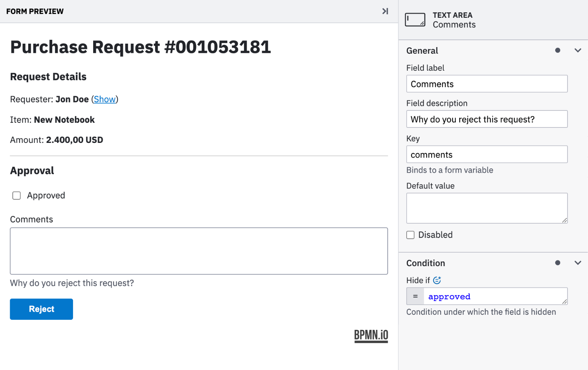Screen dimensions: 588x370
Task: Enable the Disabled checkbox
Action: pyautogui.click(x=410, y=235)
